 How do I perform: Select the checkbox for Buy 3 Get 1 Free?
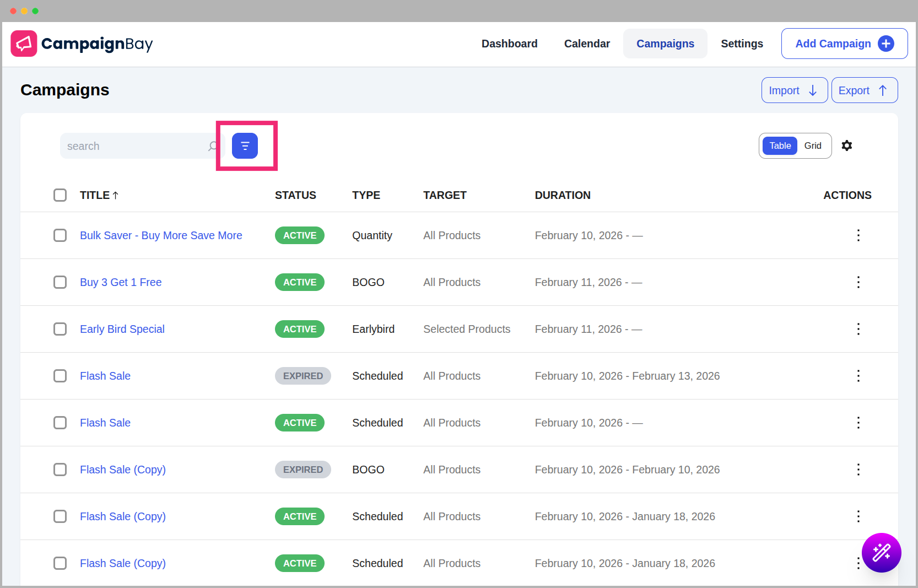[x=60, y=282]
